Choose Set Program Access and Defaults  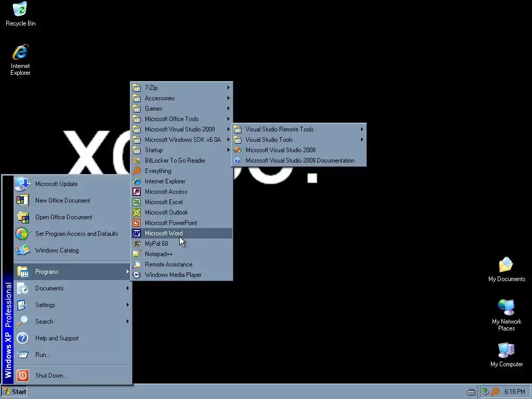(72, 234)
